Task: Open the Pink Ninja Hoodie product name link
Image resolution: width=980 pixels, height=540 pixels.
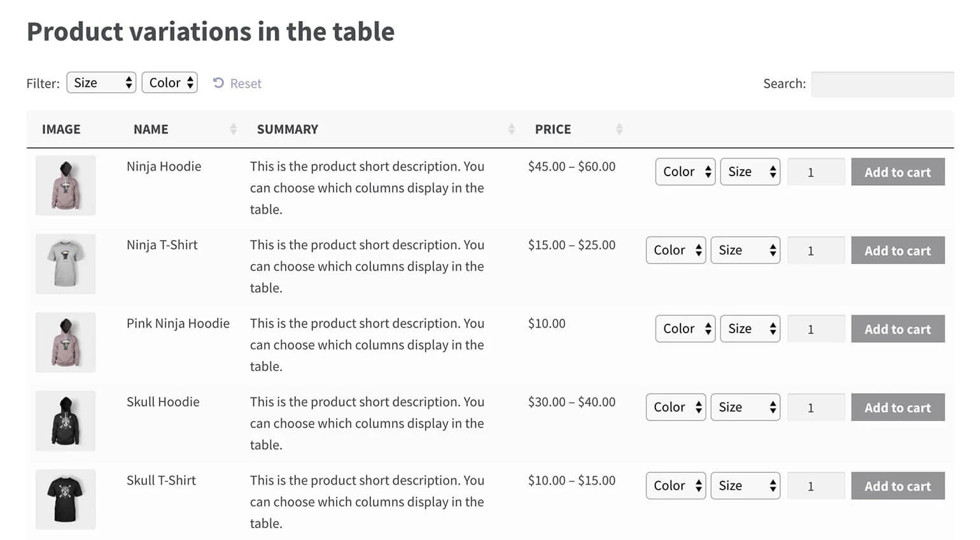Action: click(178, 323)
